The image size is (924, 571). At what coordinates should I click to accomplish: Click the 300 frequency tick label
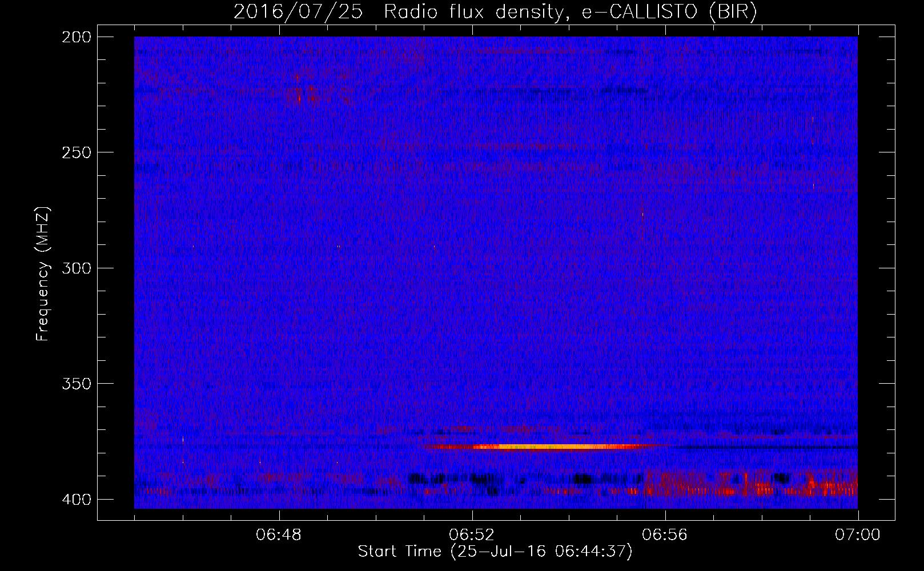[x=76, y=268]
